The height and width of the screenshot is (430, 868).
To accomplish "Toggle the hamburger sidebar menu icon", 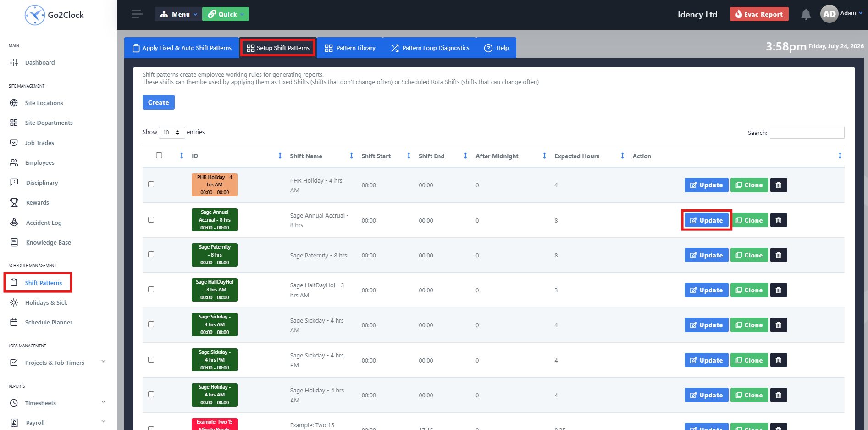I will pyautogui.click(x=137, y=14).
